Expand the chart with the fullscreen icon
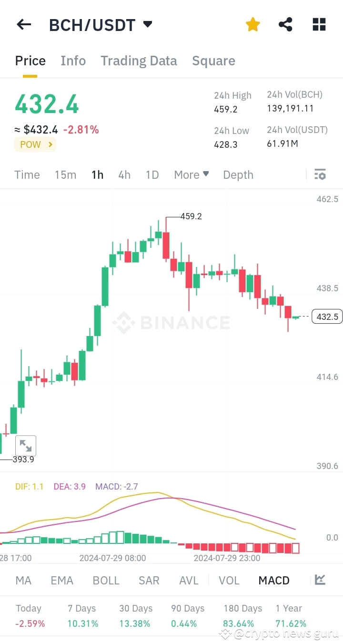The width and height of the screenshot is (343, 644). 26,445
